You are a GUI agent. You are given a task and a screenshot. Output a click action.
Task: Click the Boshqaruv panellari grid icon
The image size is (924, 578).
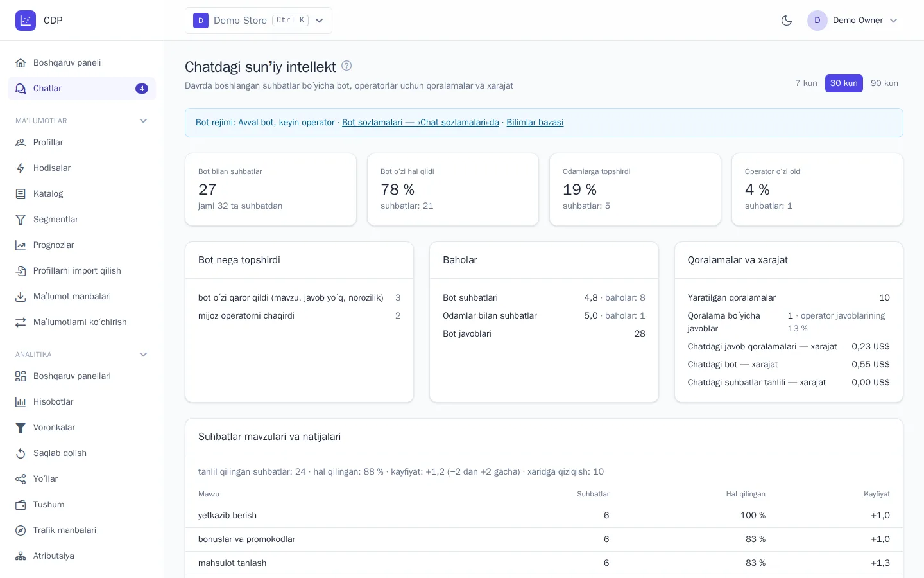[21, 376]
